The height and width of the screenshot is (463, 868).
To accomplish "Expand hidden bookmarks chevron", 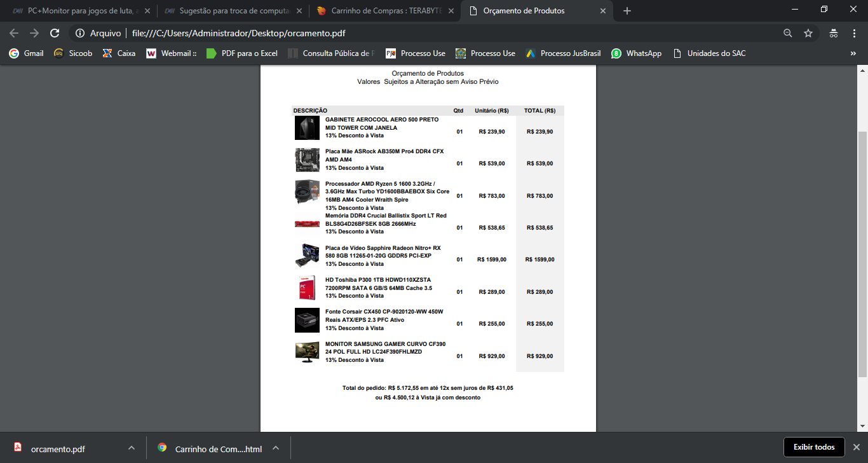I will (853, 53).
